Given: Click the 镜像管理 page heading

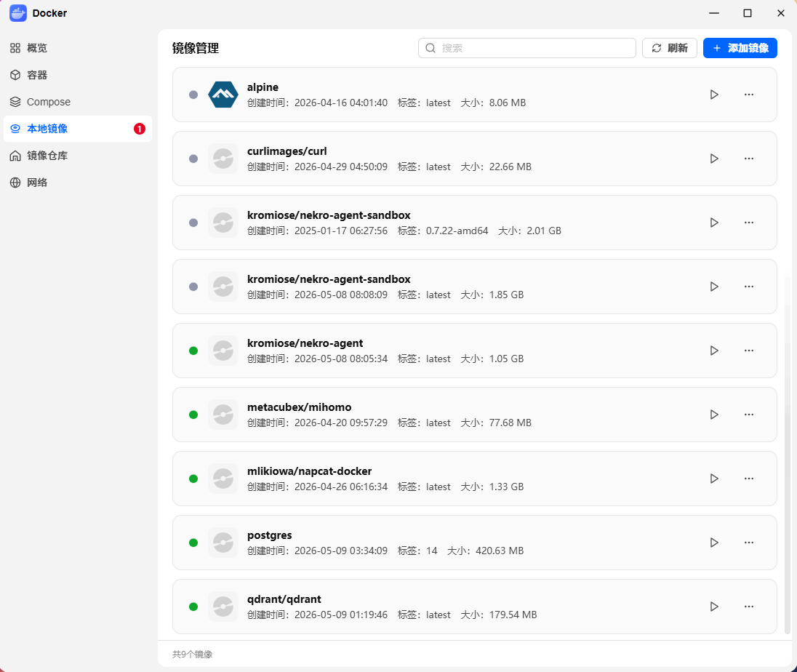Looking at the screenshot, I should click(196, 48).
